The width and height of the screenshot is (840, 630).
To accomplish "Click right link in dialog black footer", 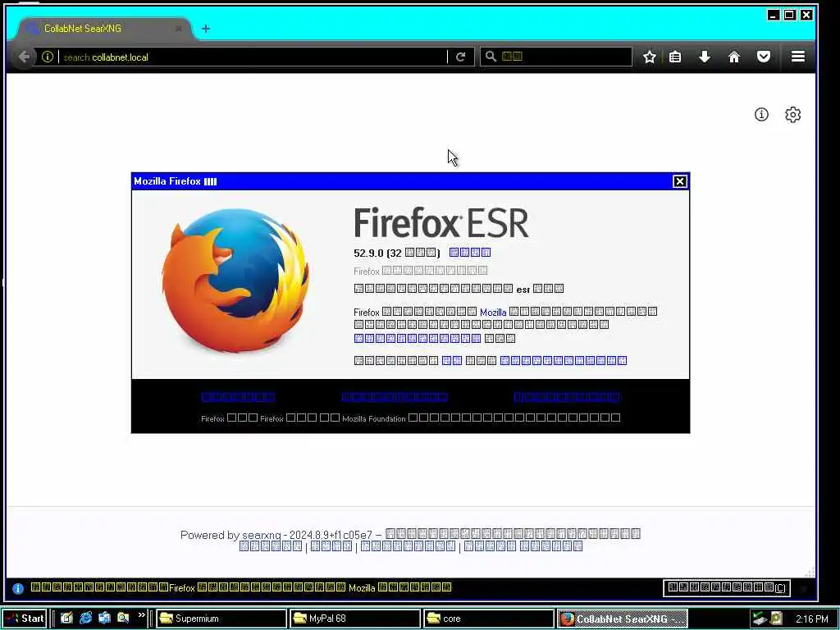I will 567,397.
